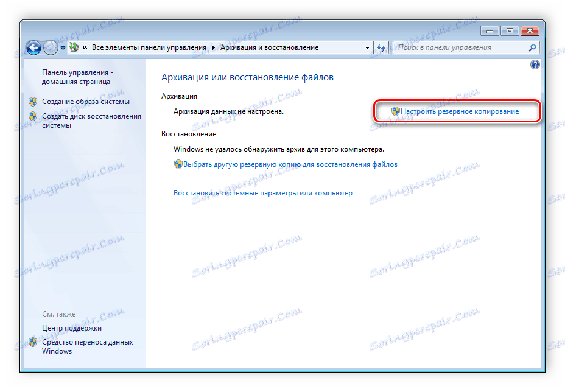
Task: Open 'Восстановить системные параметры или компьютер' link
Action: 263,193
